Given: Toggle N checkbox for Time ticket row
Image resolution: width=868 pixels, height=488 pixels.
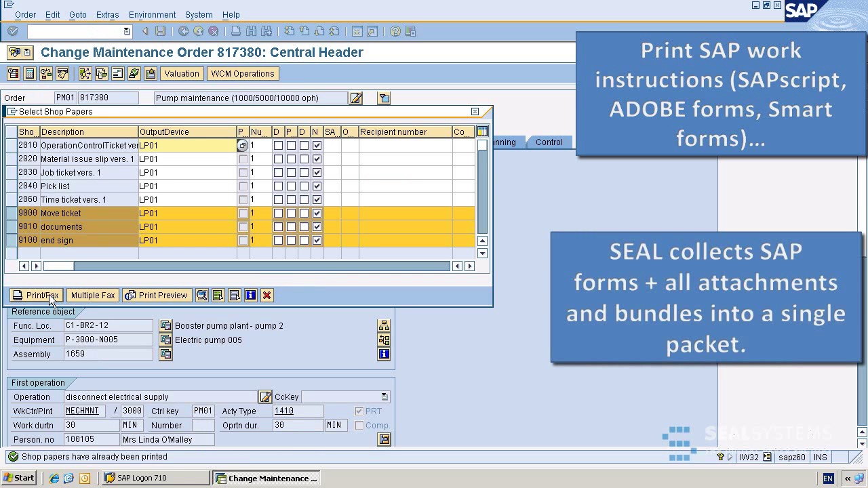Looking at the screenshot, I should (317, 199).
